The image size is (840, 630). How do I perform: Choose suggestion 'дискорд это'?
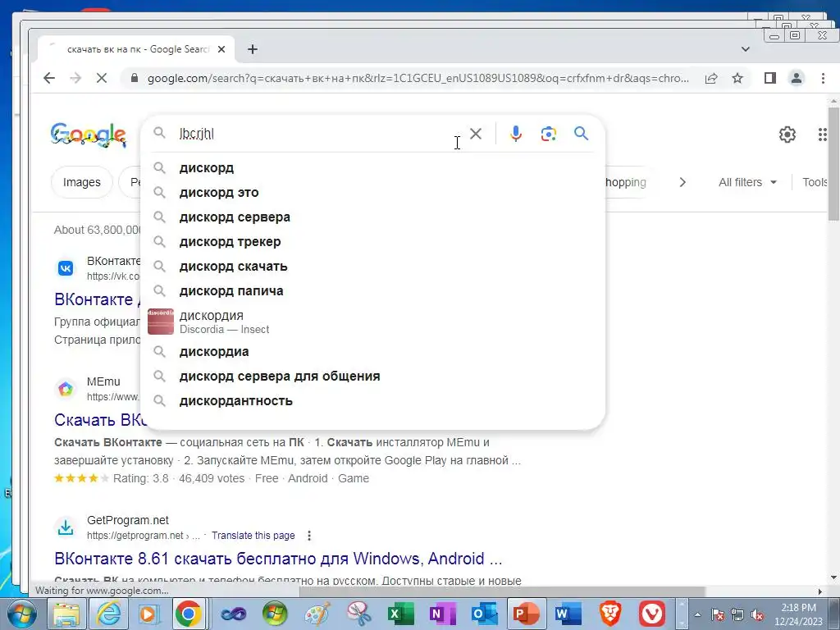373,192
